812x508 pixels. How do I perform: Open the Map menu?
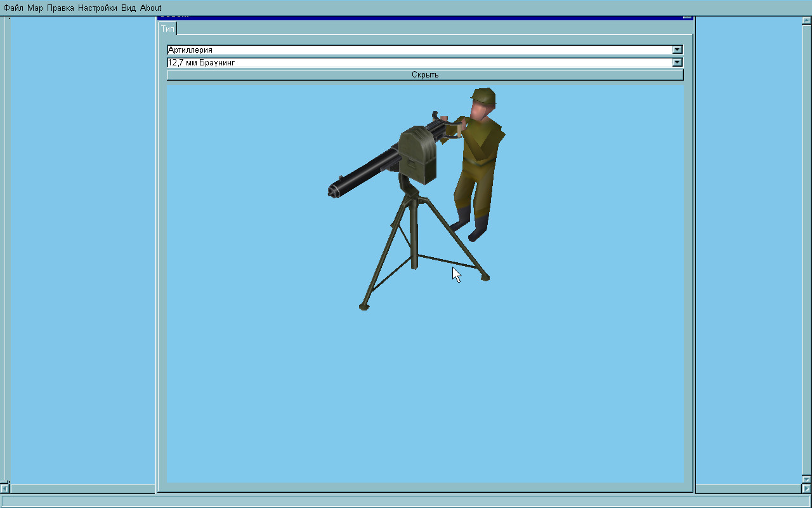[35, 8]
